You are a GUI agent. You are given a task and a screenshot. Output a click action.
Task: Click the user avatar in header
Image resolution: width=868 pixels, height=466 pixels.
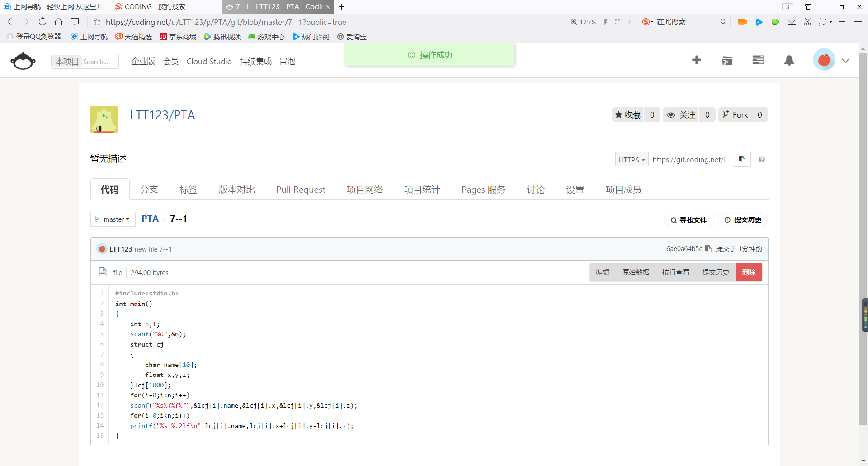824,60
